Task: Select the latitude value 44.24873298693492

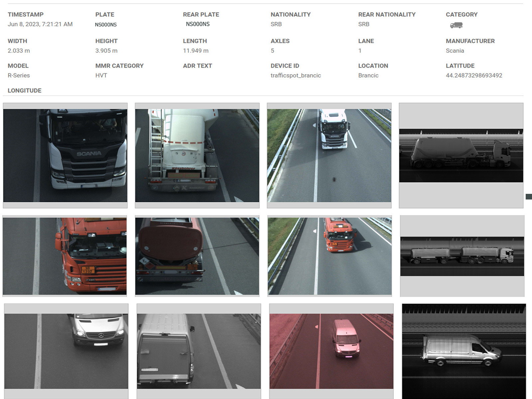Action: 474,75
